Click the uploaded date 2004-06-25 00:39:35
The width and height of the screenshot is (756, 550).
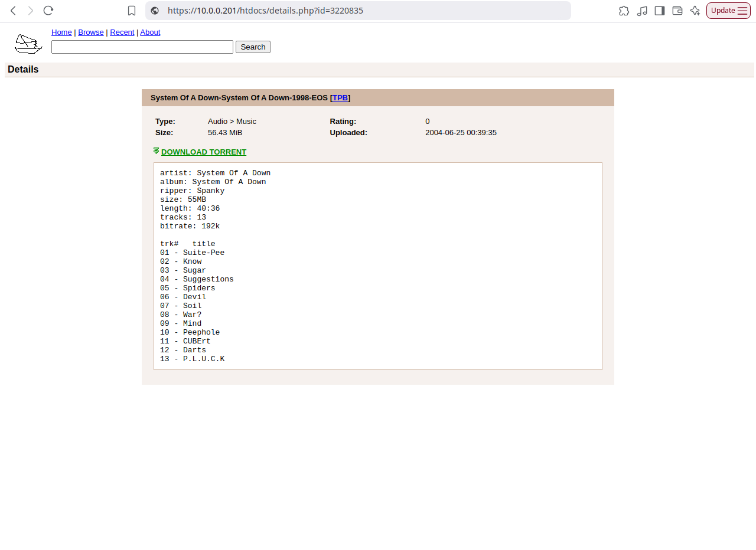[461, 132]
